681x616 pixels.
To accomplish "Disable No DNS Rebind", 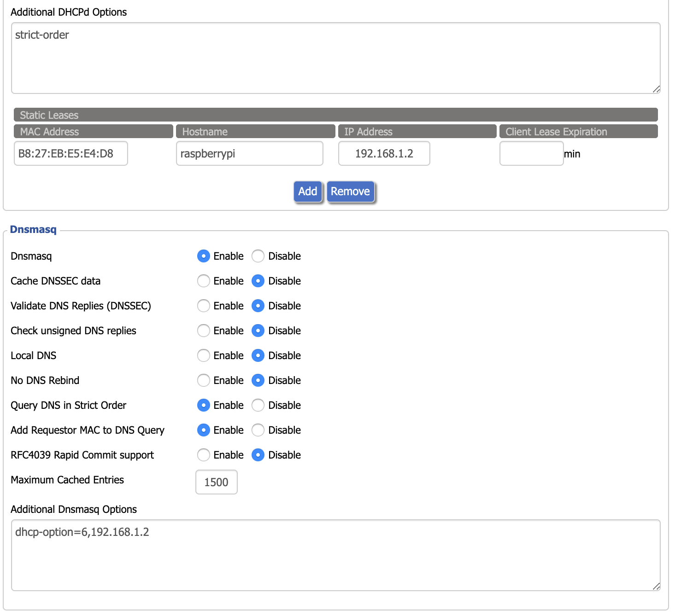I will tap(258, 380).
